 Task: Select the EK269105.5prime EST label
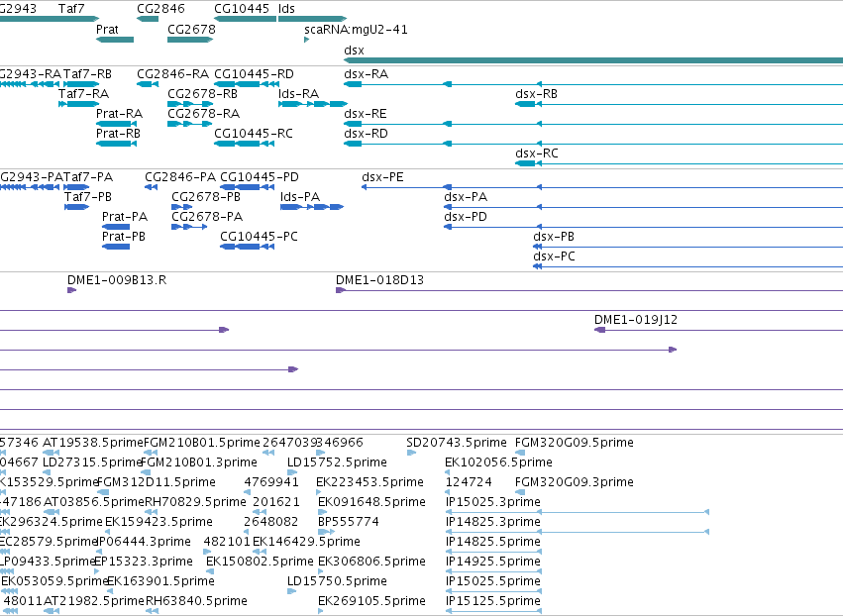tap(372, 602)
